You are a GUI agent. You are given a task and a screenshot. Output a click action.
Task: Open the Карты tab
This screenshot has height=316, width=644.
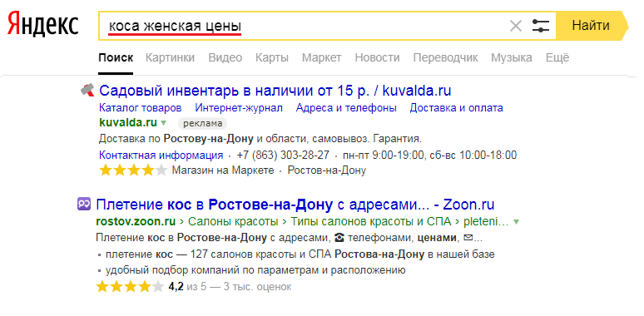tap(272, 57)
